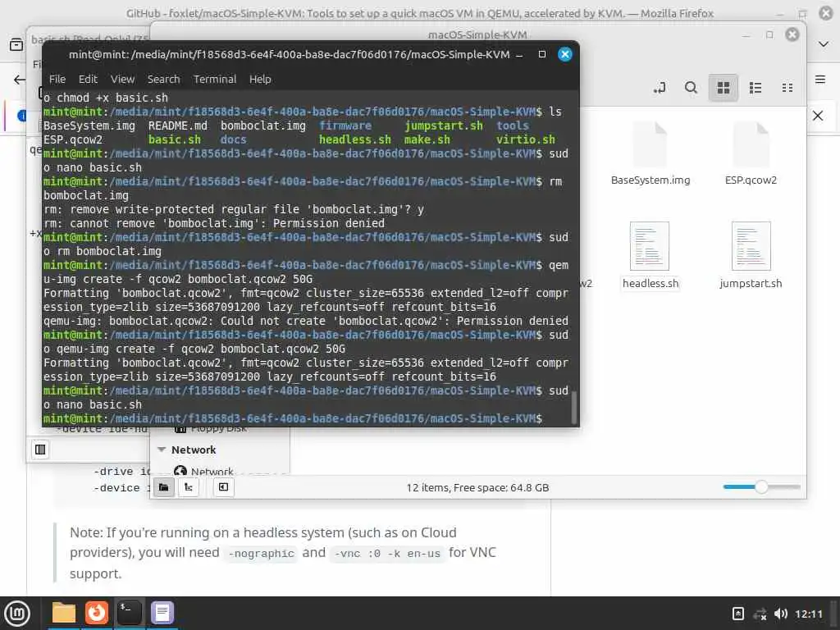Click the '-vnc :0 -k en-us' code snippet
The image size is (840, 630).
[387, 554]
